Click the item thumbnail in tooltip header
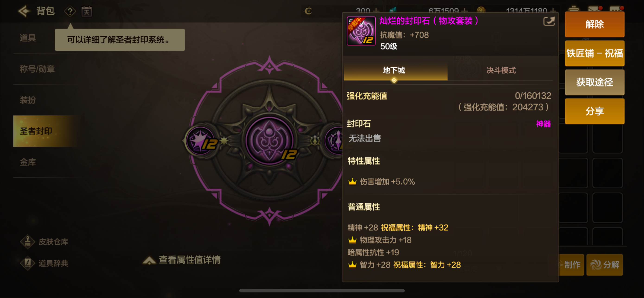 (x=361, y=31)
